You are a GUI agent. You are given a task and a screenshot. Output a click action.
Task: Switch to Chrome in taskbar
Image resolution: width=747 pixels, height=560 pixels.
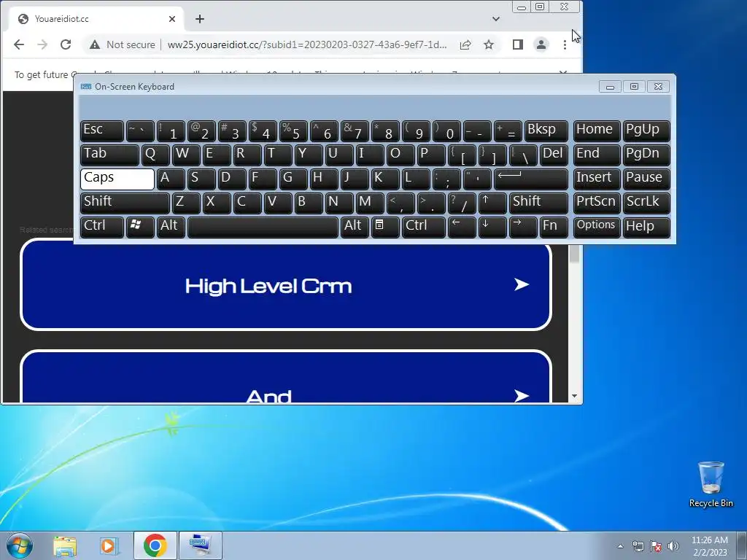[155, 545]
